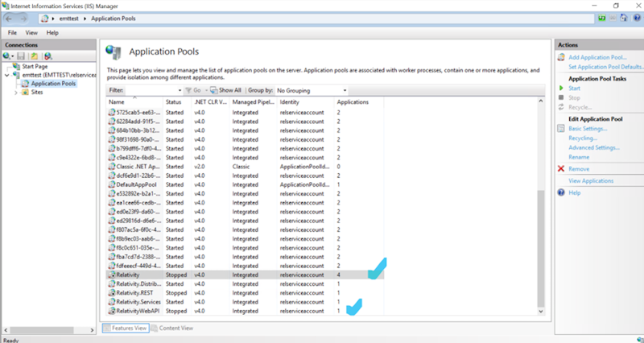Select Start Page in Connections tree

(35, 66)
